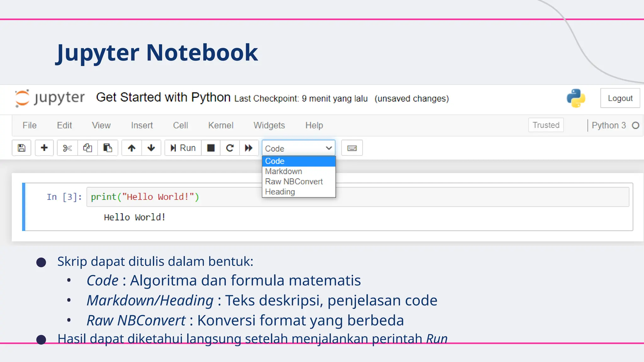Click the In [3]: prompt label
This screenshot has height=362, width=644.
(x=64, y=197)
